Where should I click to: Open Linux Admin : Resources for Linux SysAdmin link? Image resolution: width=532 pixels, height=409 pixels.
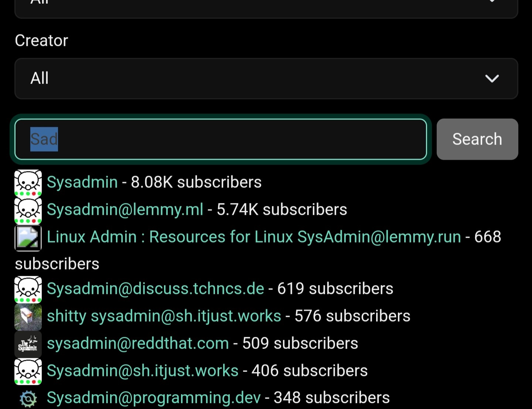(253, 237)
